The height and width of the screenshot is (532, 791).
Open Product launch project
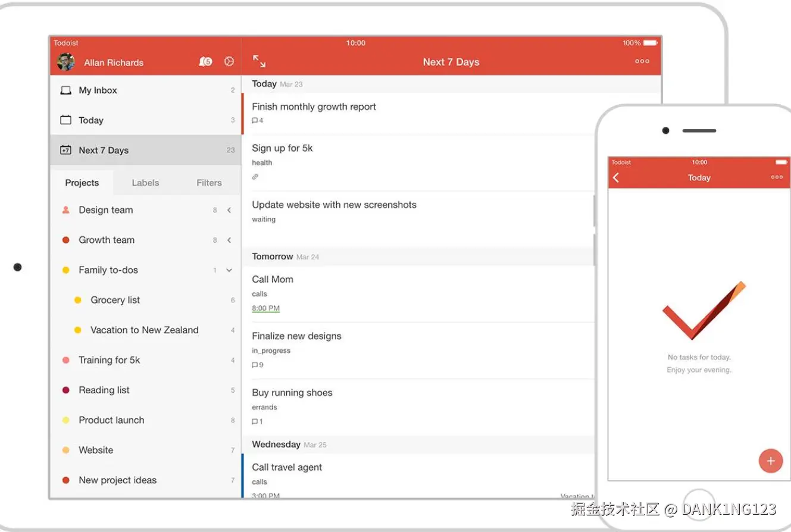tap(145, 420)
